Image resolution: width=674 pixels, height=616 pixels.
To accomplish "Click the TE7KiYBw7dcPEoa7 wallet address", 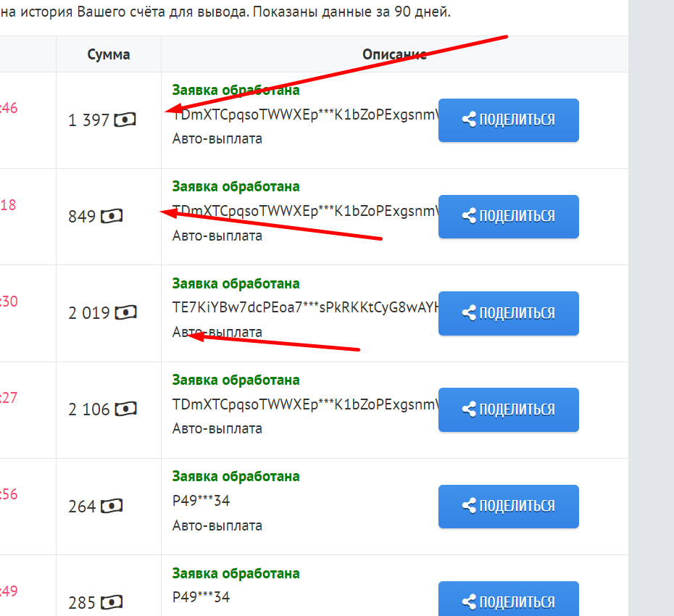I will click(x=305, y=308).
